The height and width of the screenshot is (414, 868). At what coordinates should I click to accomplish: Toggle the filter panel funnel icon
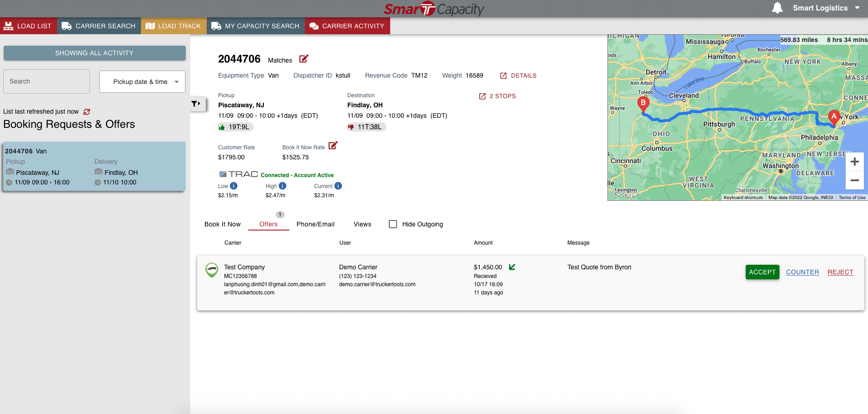(196, 104)
